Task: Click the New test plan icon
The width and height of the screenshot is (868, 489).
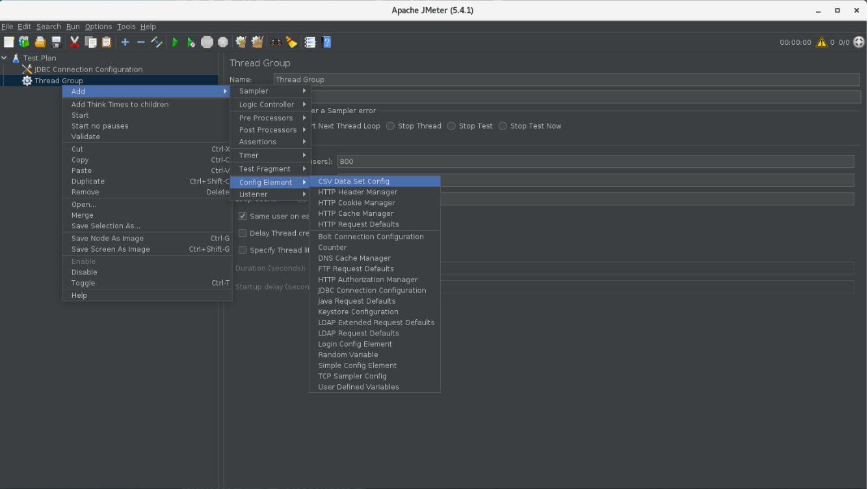Action: pos(9,42)
